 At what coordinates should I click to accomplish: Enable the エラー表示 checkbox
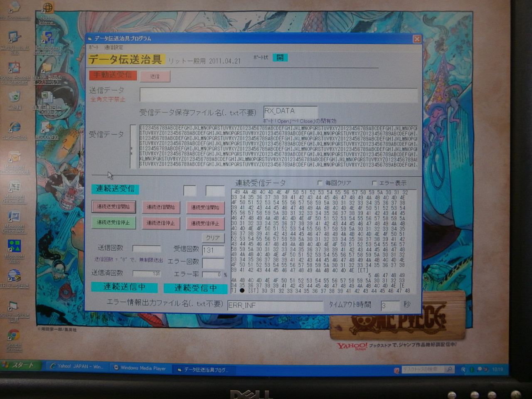pyautogui.click(x=374, y=183)
